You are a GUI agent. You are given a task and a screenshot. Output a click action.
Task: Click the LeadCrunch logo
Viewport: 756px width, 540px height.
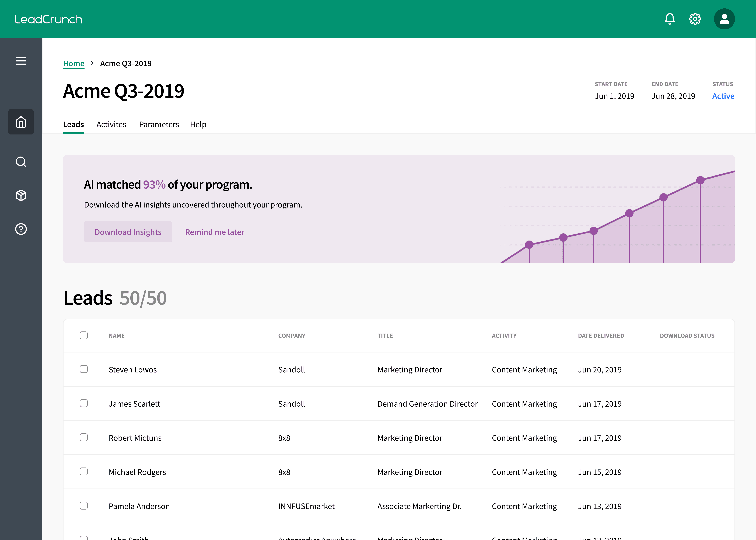point(48,19)
